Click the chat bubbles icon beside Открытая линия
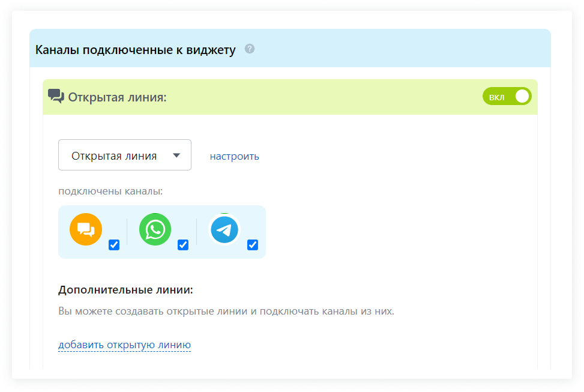The image size is (584, 392). [x=56, y=97]
